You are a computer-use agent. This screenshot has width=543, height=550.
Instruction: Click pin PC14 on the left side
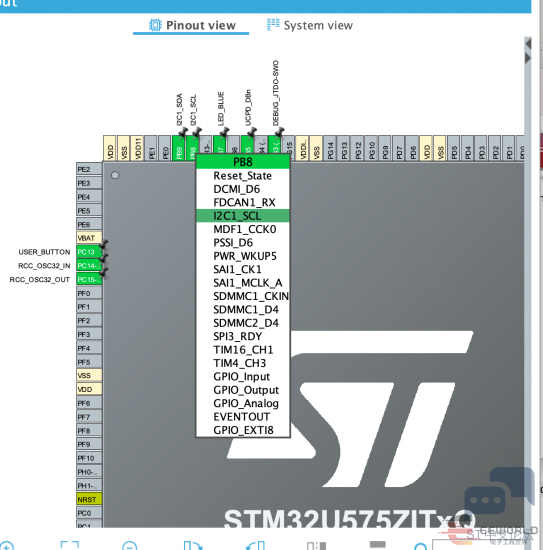point(89,266)
